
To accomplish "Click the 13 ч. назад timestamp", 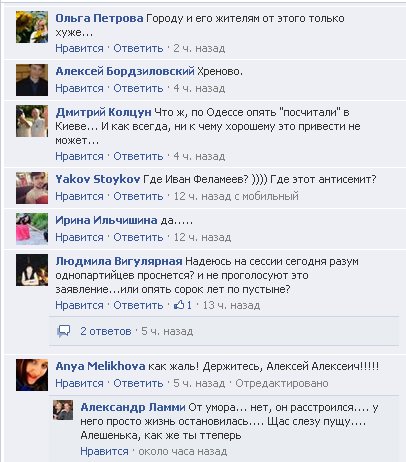I will pos(231,305).
